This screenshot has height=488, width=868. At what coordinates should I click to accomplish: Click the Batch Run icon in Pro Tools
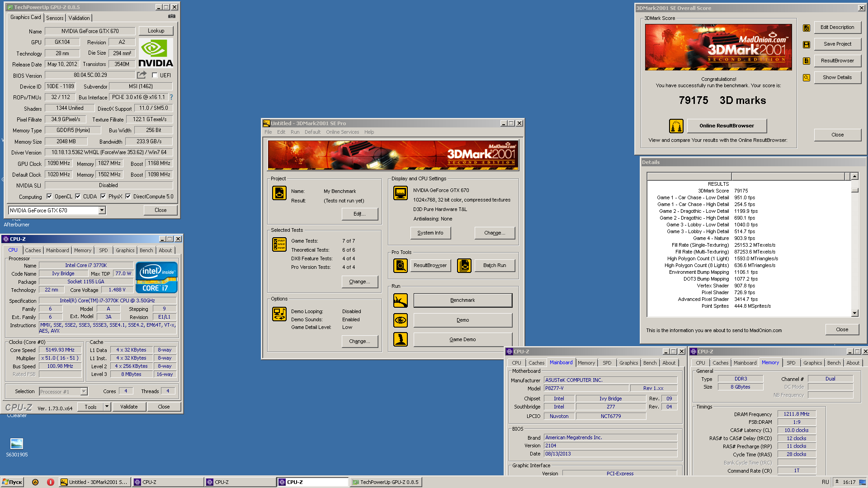click(464, 266)
